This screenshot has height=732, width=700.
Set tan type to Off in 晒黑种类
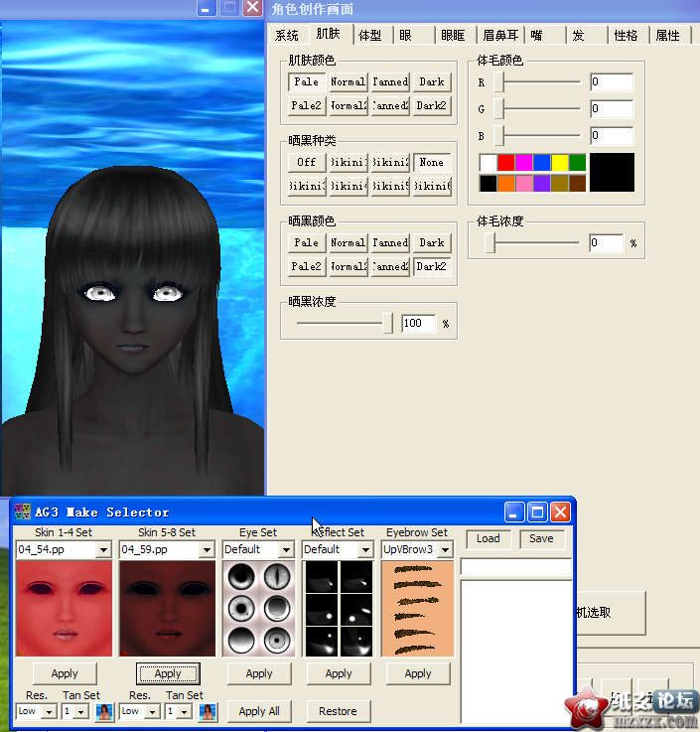point(307,162)
